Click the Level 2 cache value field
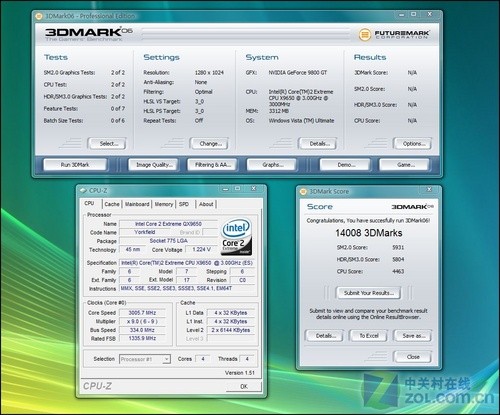 [231, 330]
